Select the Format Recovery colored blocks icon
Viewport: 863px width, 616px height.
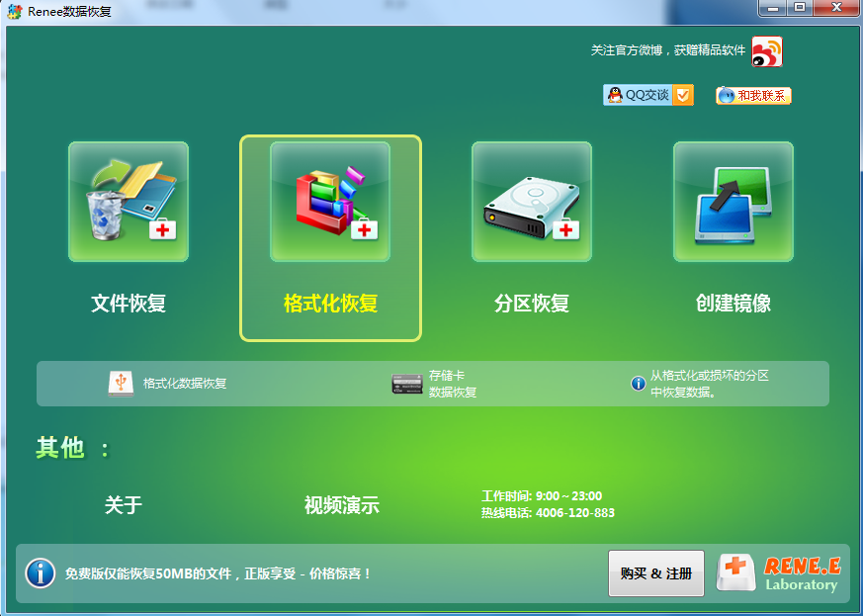click(x=330, y=202)
